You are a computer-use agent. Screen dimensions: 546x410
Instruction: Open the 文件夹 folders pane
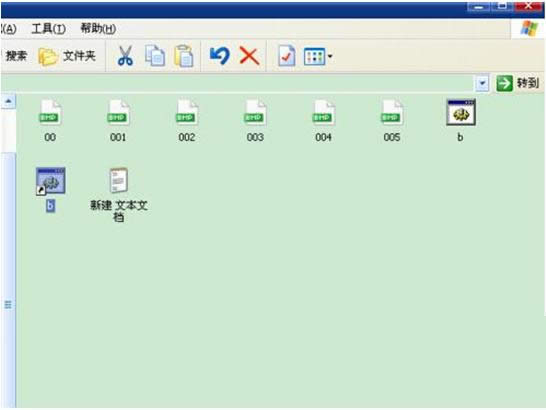click(67, 56)
